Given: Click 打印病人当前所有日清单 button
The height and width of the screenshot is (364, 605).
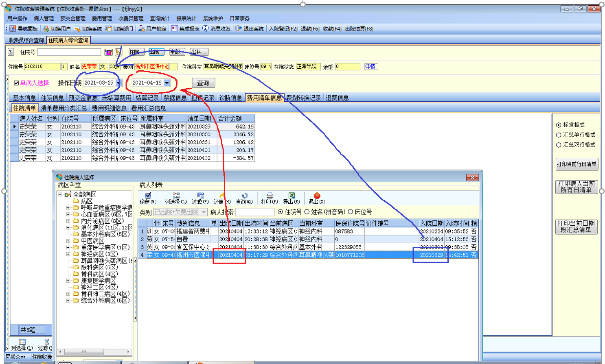Looking at the screenshot, I should tap(577, 187).
